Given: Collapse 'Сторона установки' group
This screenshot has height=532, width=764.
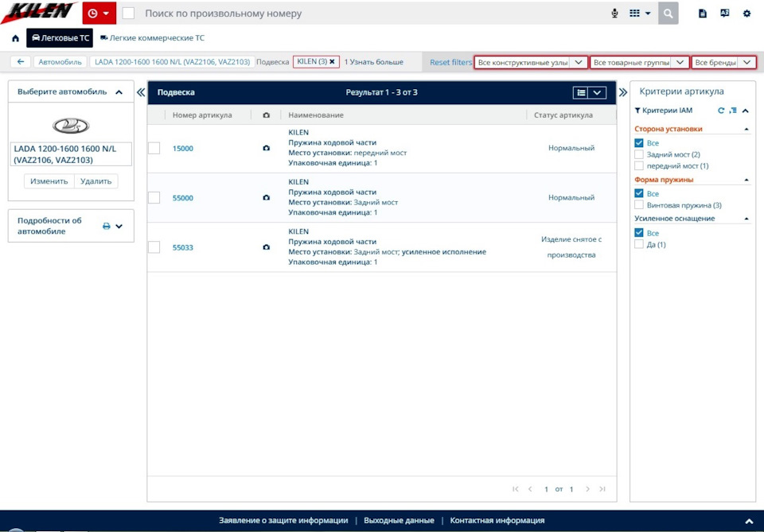Looking at the screenshot, I should pos(746,129).
